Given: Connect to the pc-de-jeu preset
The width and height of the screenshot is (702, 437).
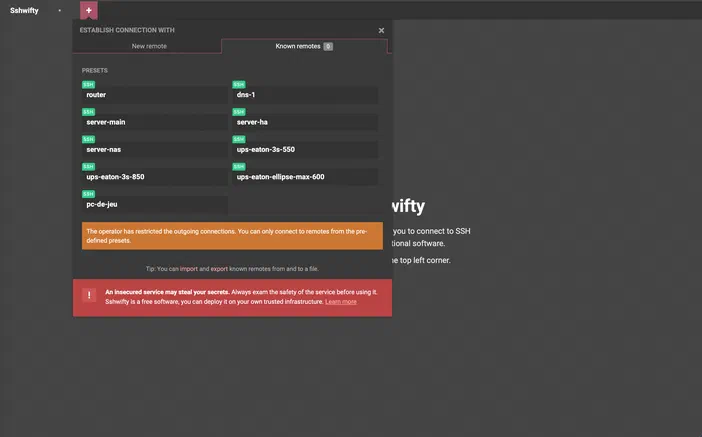Looking at the screenshot, I should (x=154, y=204).
